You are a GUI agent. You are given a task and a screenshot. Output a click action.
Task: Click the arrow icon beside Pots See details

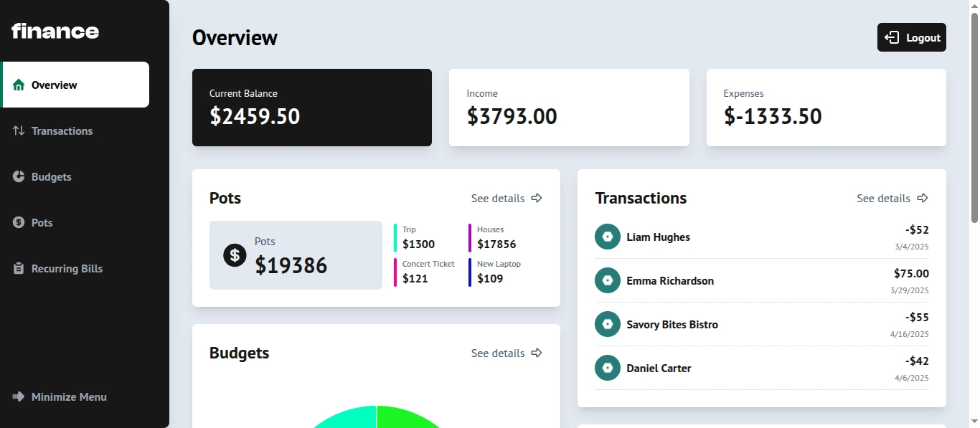point(537,198)
